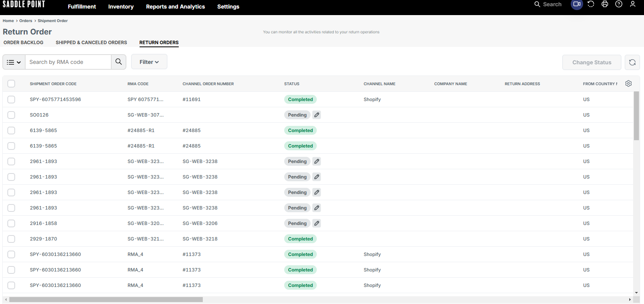Image resolution: width=644 pixels, height=304 pixels.
Task: Click the Orders breadcrumb link
Action: (26, 21)
